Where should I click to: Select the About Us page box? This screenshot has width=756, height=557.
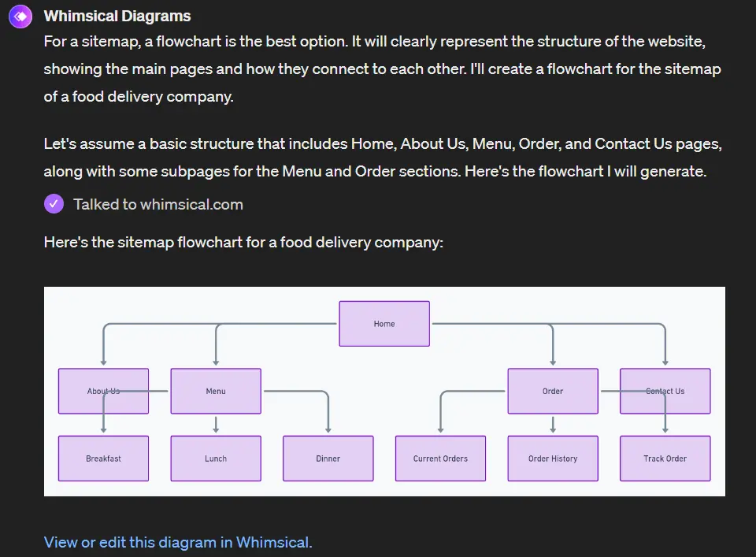(x=103, y=391)
